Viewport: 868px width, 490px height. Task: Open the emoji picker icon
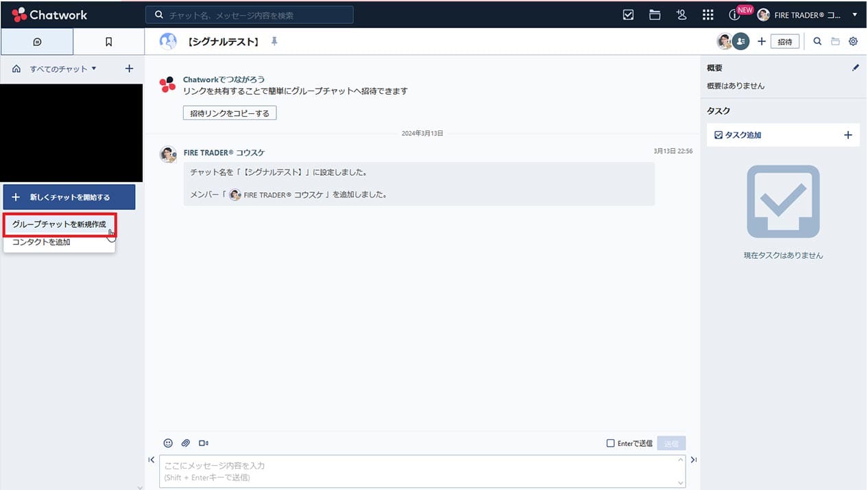[x=168, y=443]
